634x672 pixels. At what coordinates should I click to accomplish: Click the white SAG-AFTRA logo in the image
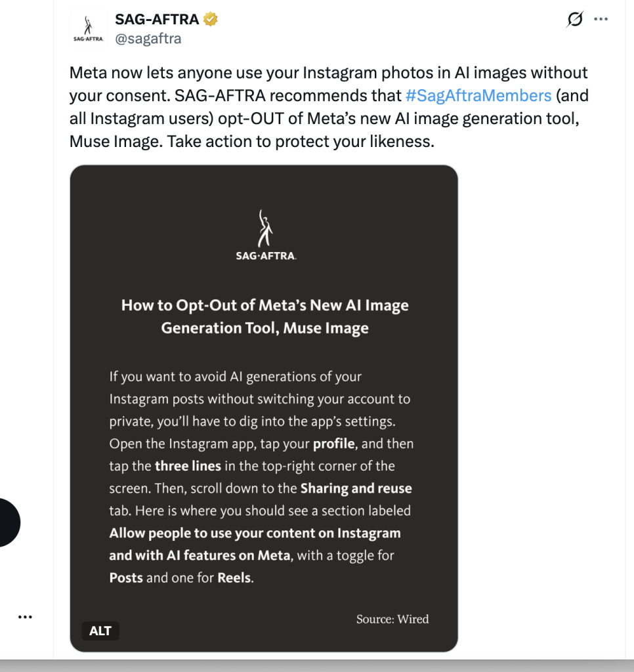[265, 235]
